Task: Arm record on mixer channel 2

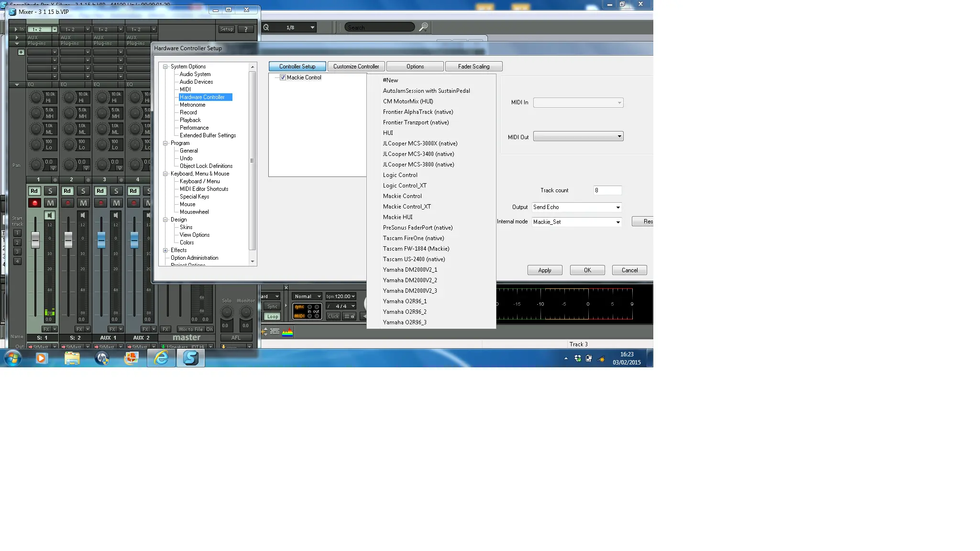Action: coord(67,203)
